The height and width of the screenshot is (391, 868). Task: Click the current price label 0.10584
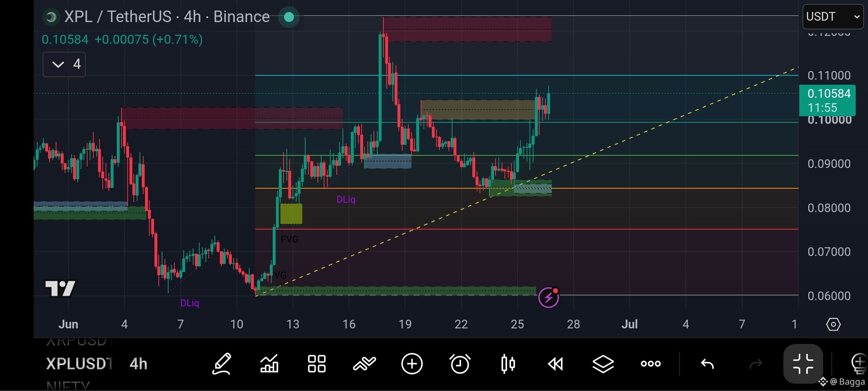[x=827, y=100]
